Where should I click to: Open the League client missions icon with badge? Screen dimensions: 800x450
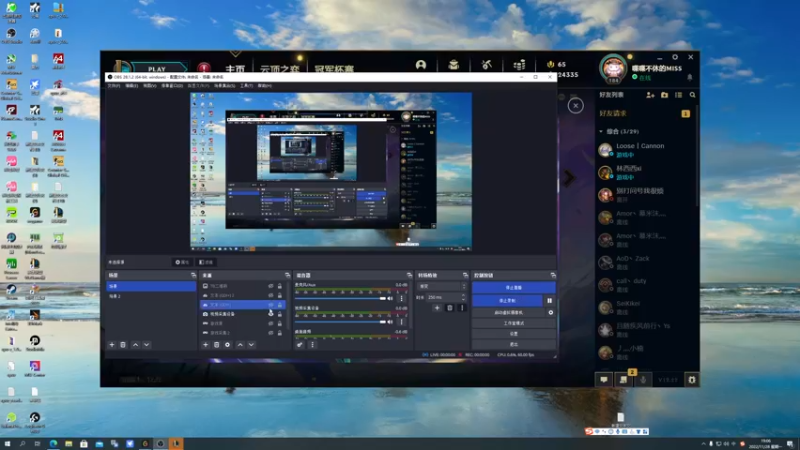(x=623, y=380)
